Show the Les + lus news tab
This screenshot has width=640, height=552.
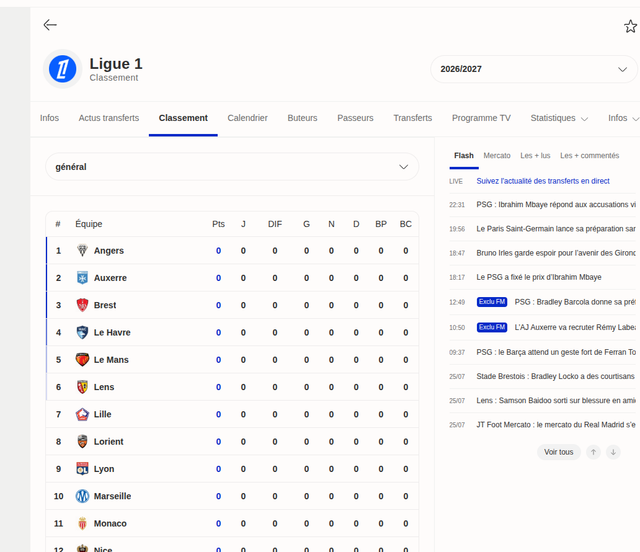[x=535, y=156]
